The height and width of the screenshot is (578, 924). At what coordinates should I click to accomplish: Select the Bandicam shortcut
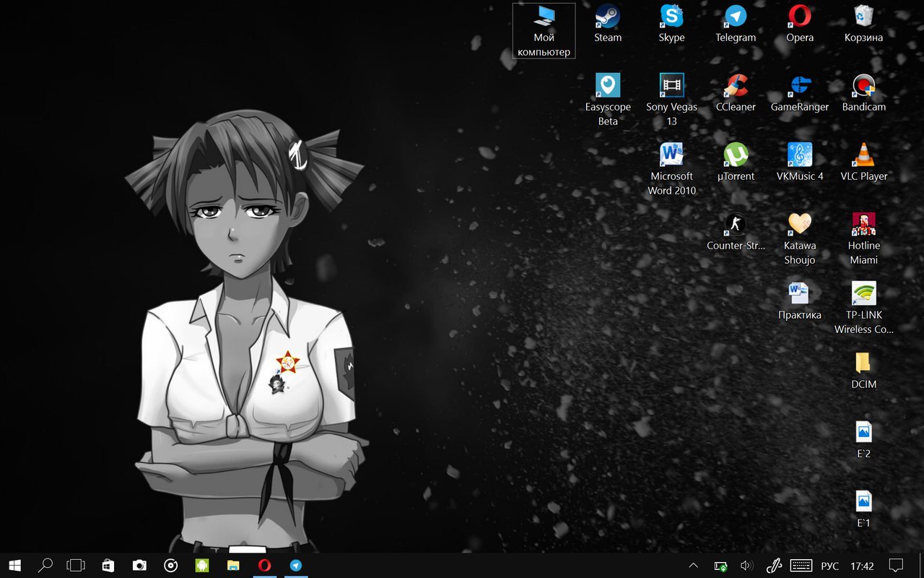pos(863,93)
